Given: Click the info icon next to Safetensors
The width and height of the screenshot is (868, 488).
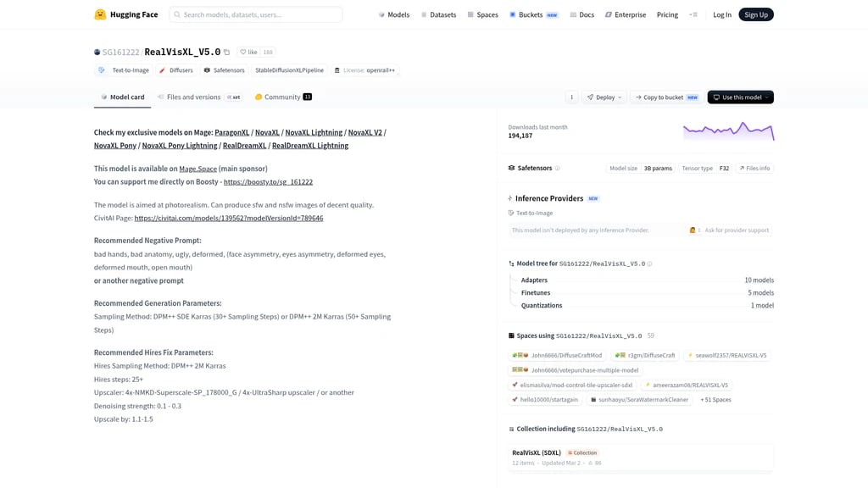Looking at the screenshot, I should (x=558, y=169).
